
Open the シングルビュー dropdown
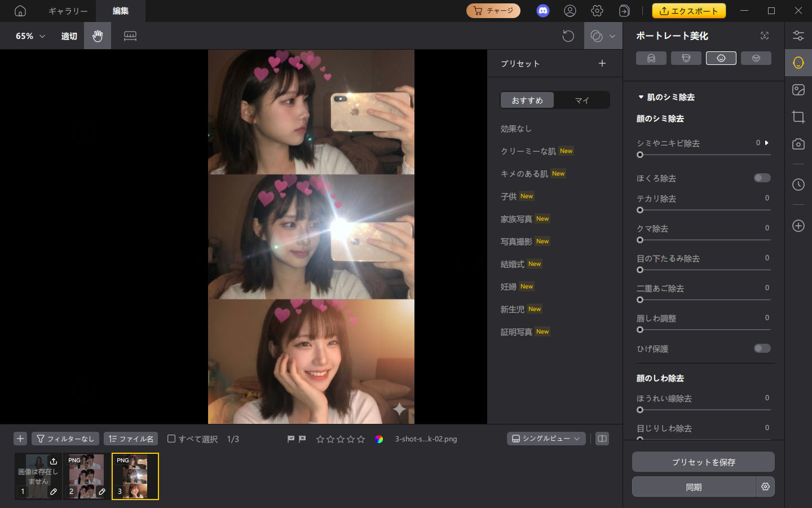click(546, 439)
